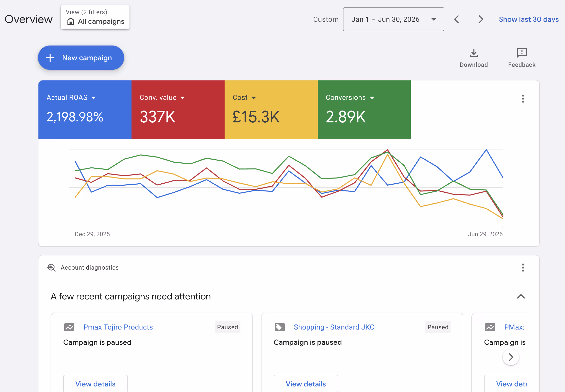
Task: Click the home icon in All campaigns view
Action: click(71, 21)
